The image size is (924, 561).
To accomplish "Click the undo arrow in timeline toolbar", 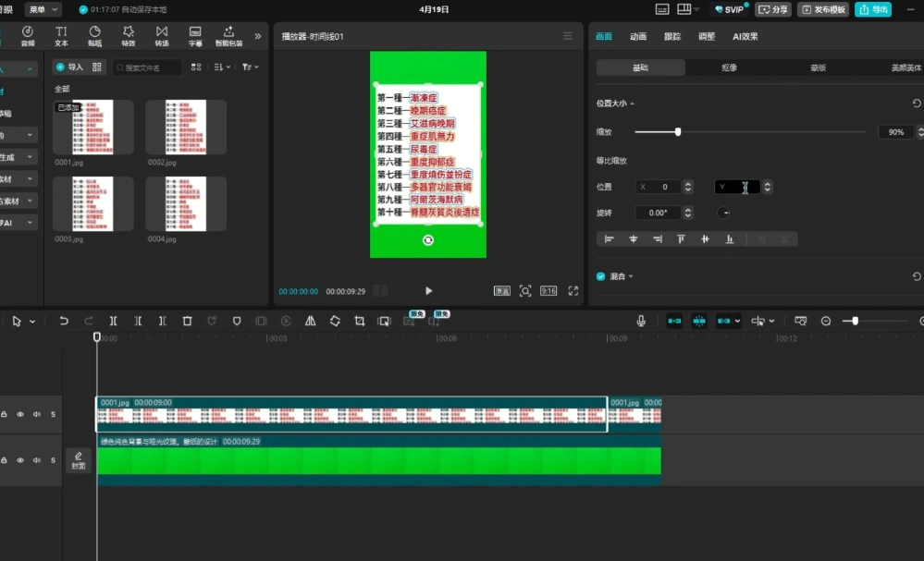I will (64, 321).
